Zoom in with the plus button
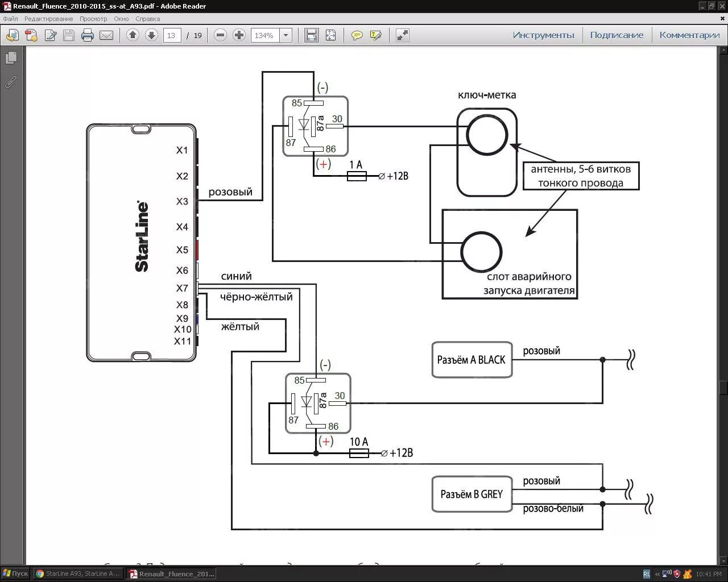728x582 pixels. click(239, 35)
